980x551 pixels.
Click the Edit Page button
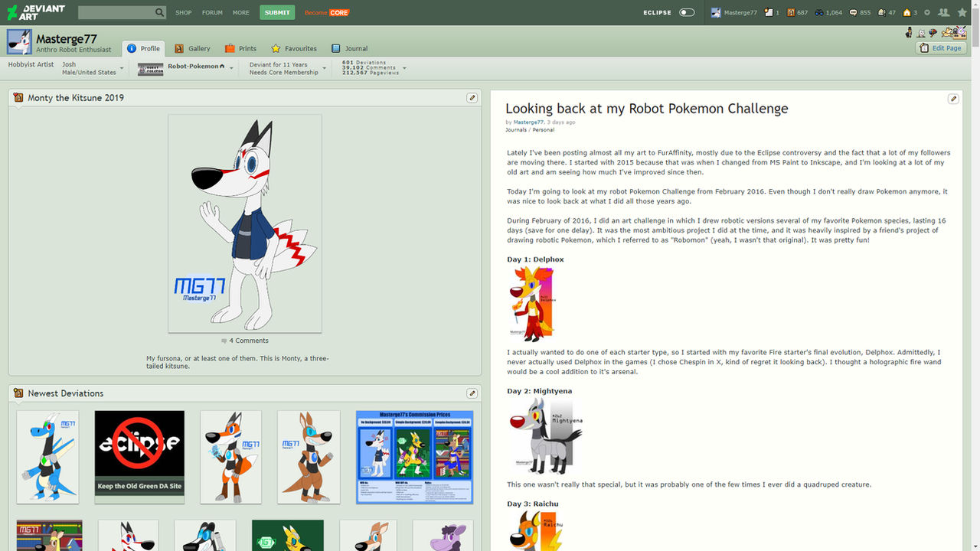pos(940,48)
